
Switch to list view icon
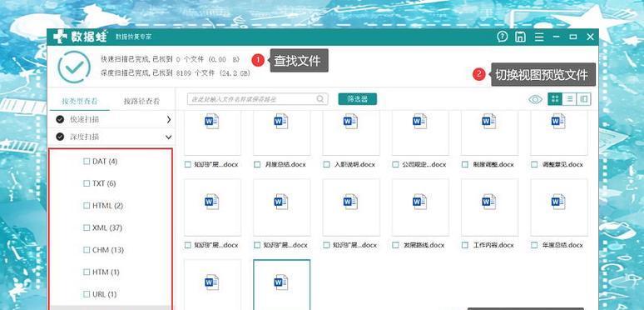(569, 99)
